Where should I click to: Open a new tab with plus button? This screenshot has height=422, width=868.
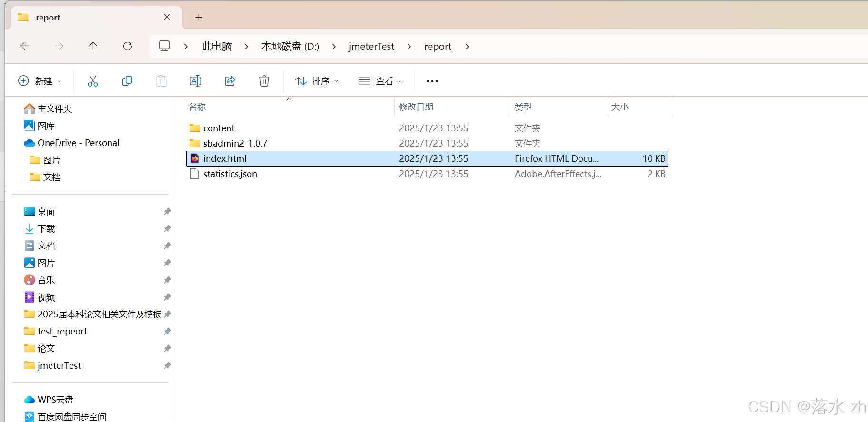pyautogui.click(x=199, y=18)
